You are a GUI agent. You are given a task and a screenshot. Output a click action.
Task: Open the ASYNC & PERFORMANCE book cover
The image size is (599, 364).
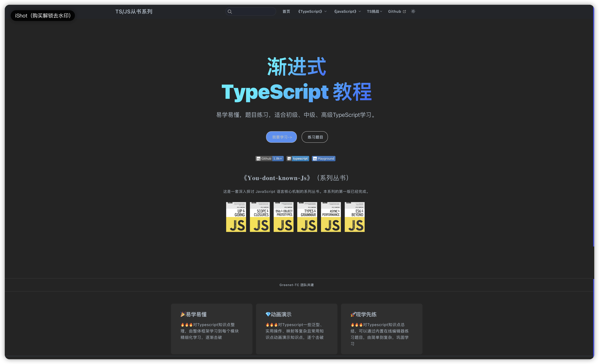pos(331,217)
